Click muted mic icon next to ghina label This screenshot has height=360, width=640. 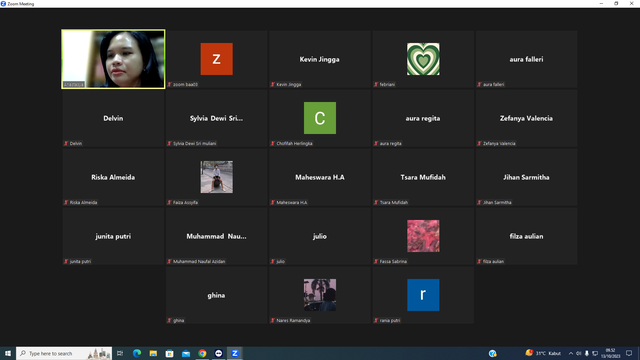pos(169,320)
